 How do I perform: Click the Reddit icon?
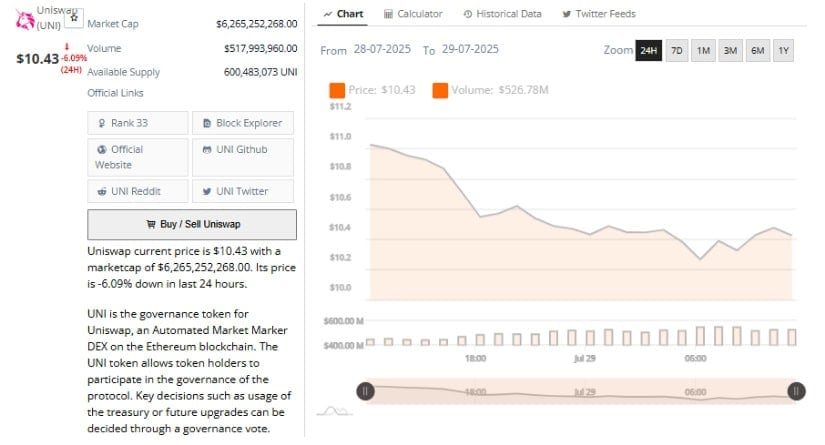(102, 191)
